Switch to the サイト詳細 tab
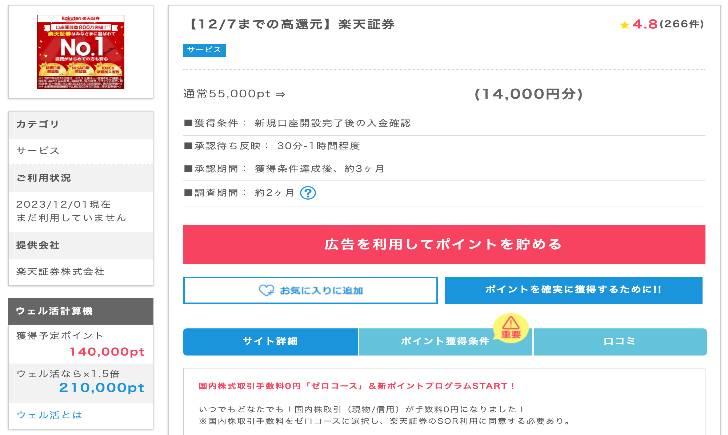Image resolution: width=728 pixels, height=435 pixels. click(270, 342)
